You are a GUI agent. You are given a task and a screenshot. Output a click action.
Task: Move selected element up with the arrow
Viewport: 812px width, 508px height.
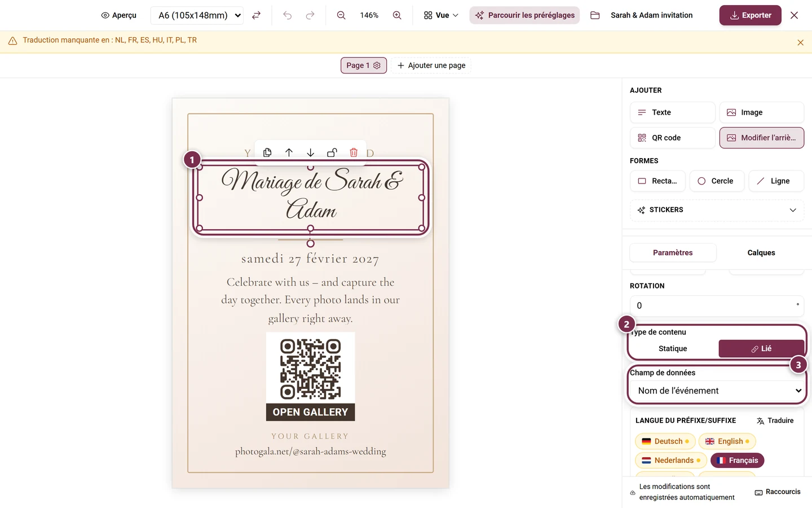point(289,152)
